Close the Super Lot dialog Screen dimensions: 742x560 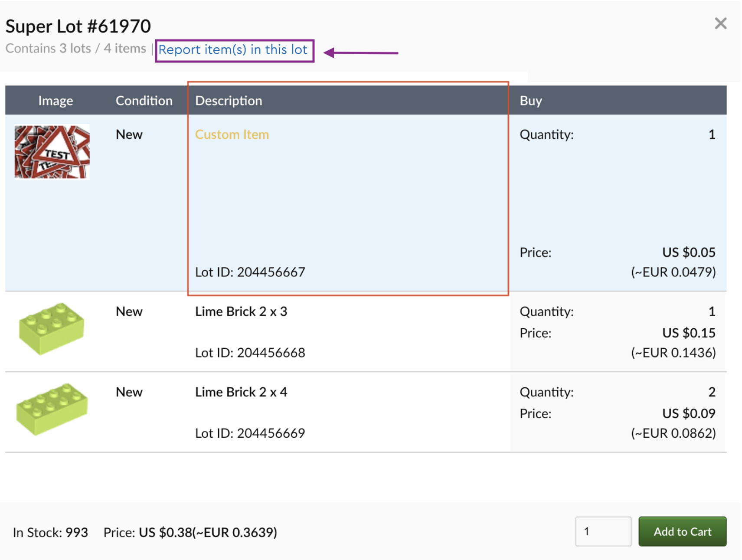(x=720, y=23)
